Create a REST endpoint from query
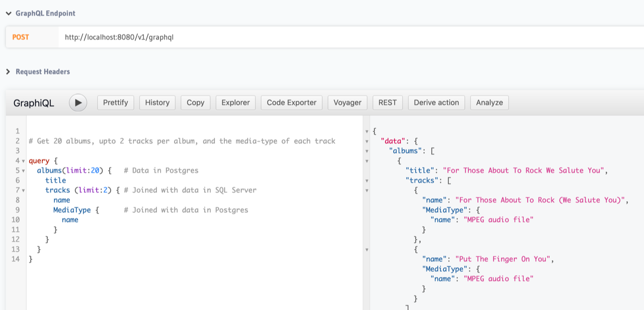Viewport: 644px width, 310px height. click(x=387, y=102)
